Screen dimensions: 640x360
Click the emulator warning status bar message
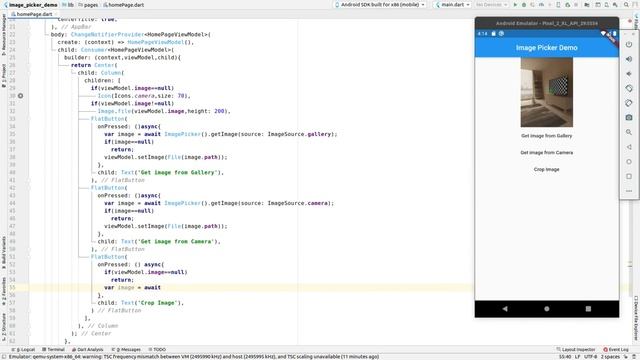click(x=194, y=357)
